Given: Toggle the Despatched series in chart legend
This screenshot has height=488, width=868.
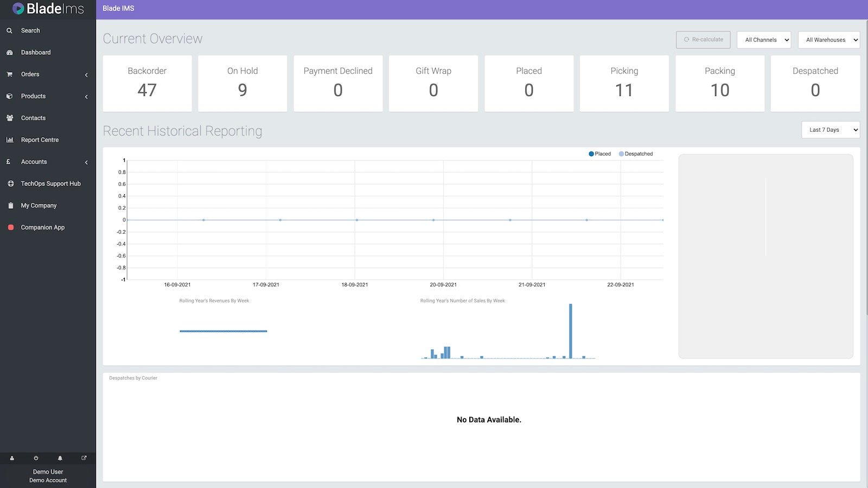Looking at the screenshot, I should tap(636, 154).
